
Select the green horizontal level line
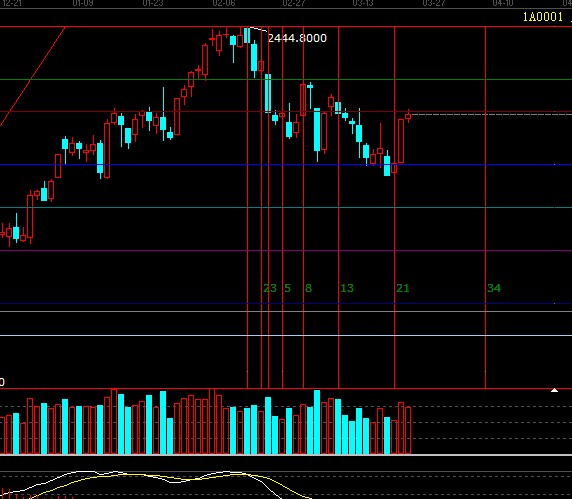click(286, 80)
